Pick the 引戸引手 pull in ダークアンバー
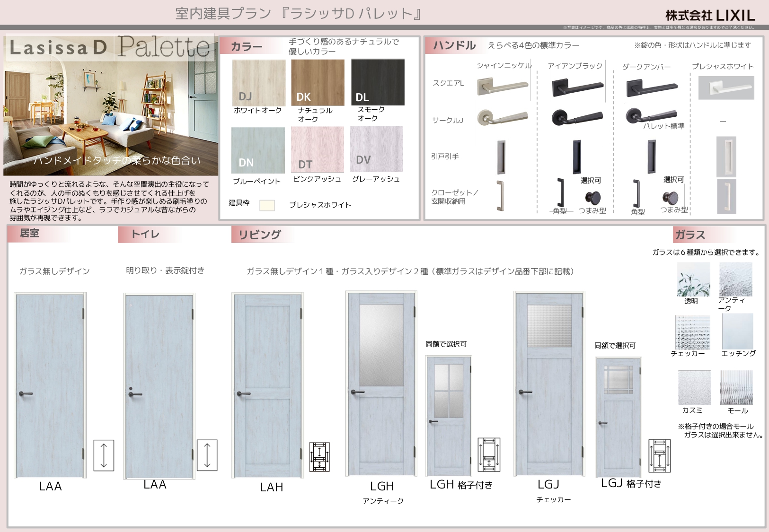 coord(652,157)
